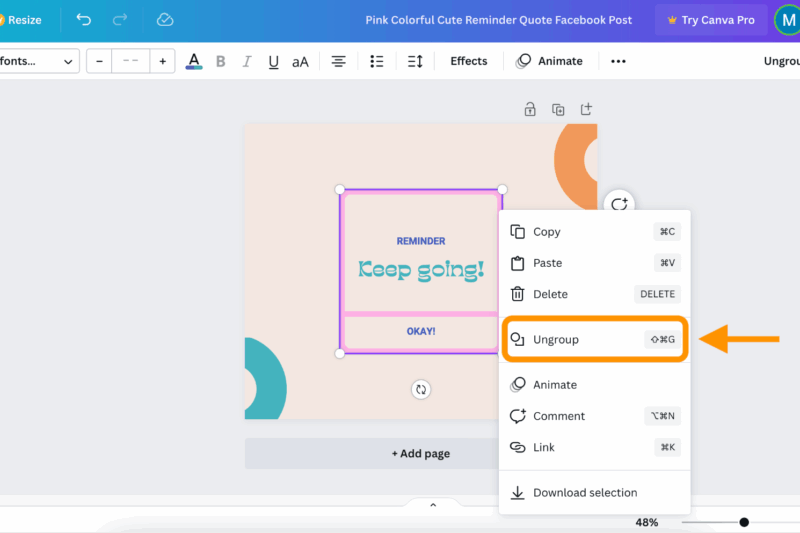Click the text alignment icon
This screenshot has width=800, height=533.
click(339, 62)
